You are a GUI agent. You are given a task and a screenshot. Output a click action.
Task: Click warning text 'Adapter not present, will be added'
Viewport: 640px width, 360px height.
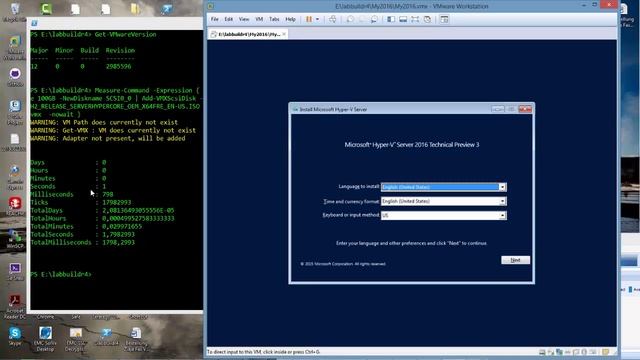(x=124, y=138)
